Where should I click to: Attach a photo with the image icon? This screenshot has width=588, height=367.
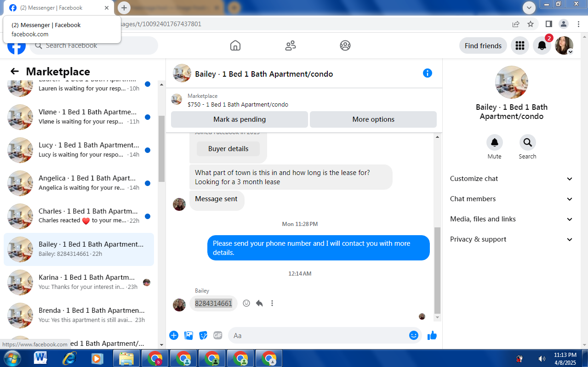[x=188, y=335]
